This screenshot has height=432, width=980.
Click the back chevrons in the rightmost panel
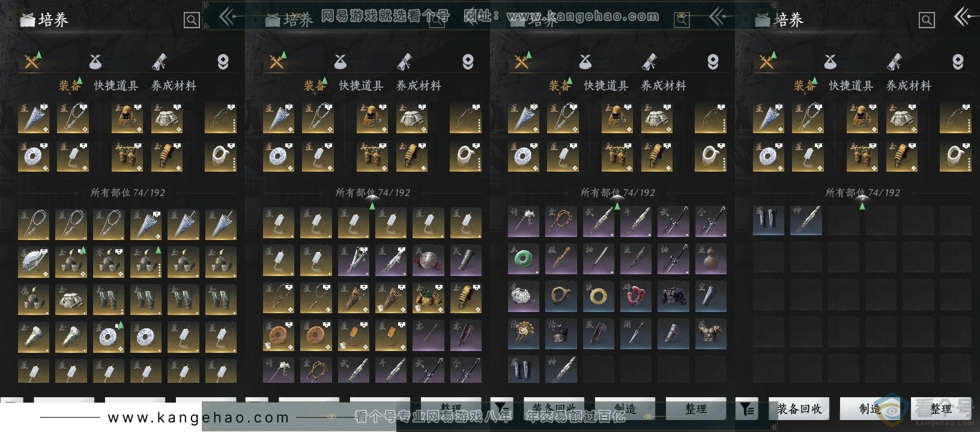pos(963,17)
